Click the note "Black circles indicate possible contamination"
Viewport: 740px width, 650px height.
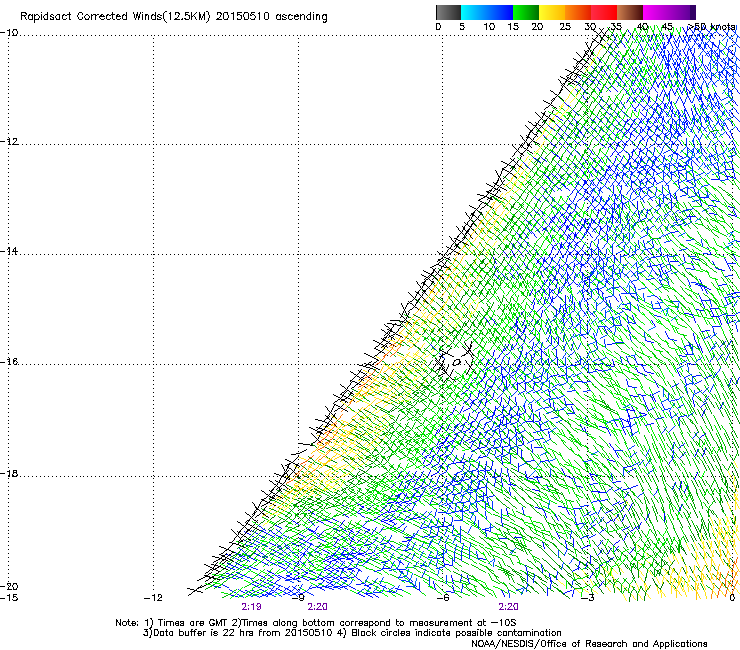point(456,633)
